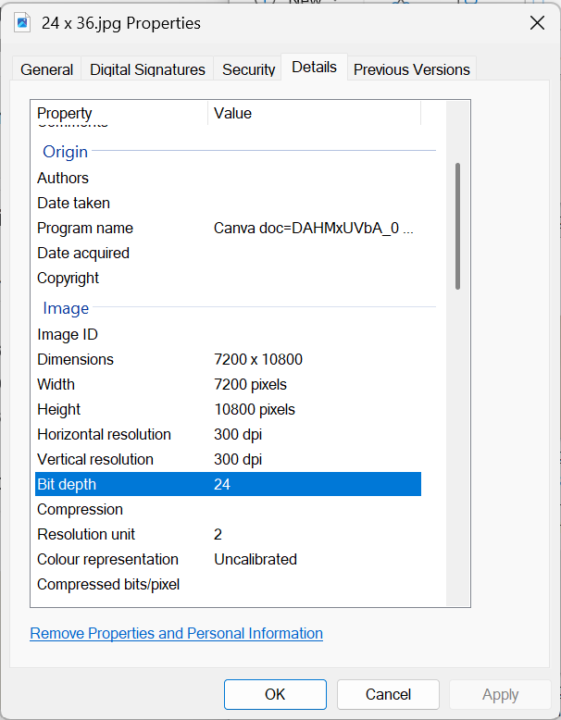
Task: Click Remove Properties and Personal Information link
Action: pos(176,633)
